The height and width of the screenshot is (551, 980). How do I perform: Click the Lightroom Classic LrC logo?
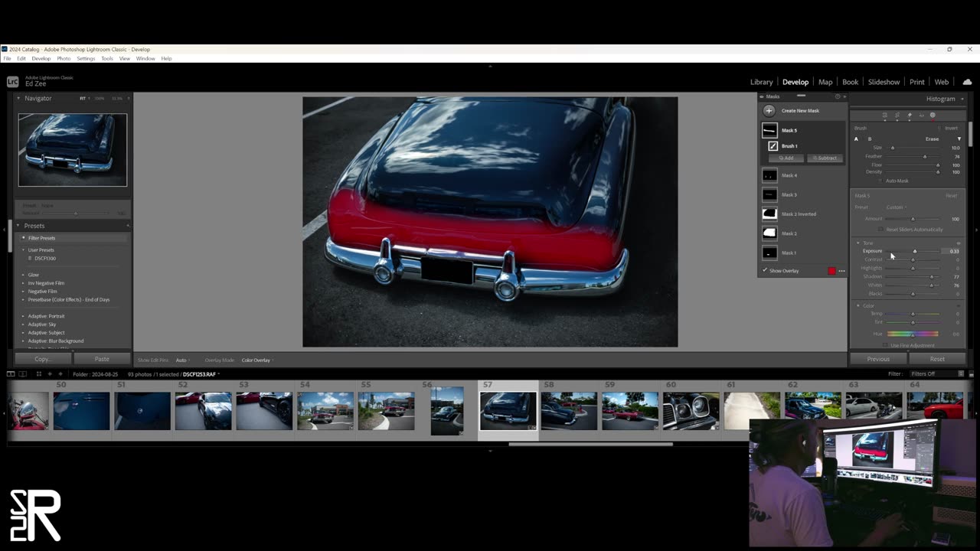[12, 81]
